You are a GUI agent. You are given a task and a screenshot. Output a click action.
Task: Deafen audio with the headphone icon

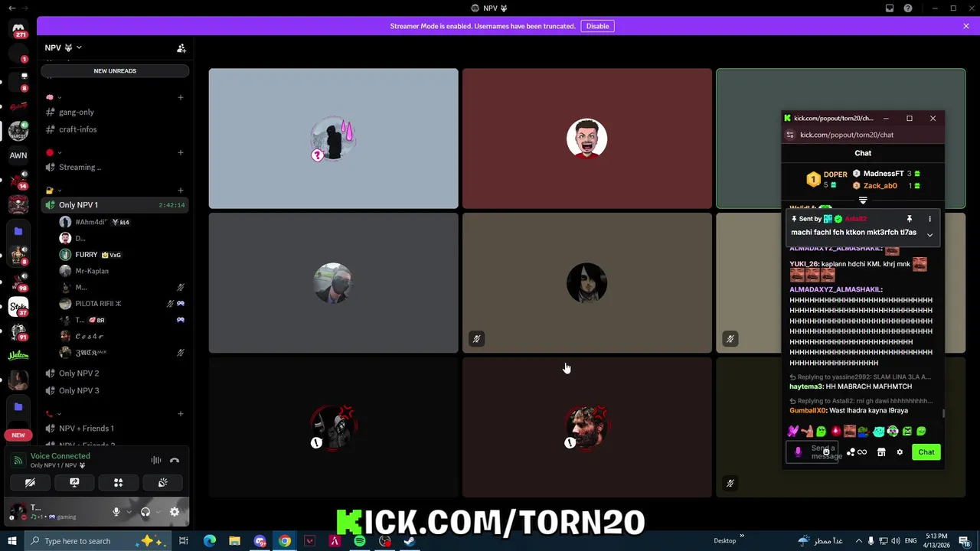point(145,512)
